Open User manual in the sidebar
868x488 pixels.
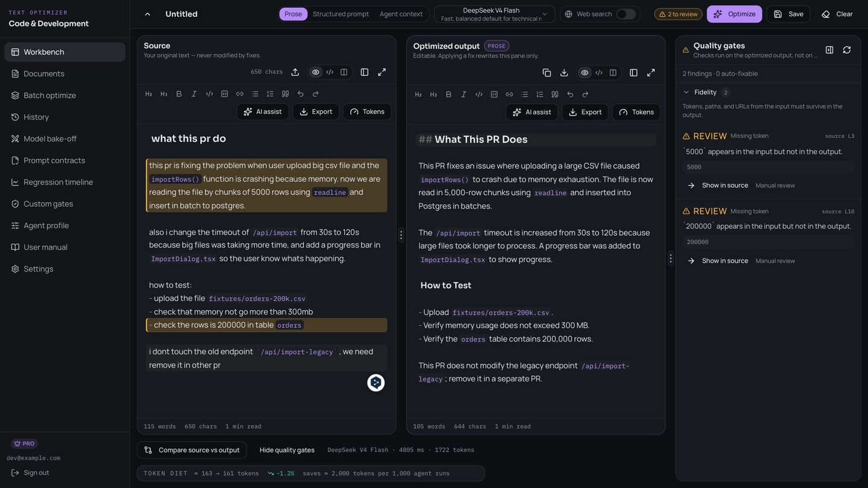point(64,247)
